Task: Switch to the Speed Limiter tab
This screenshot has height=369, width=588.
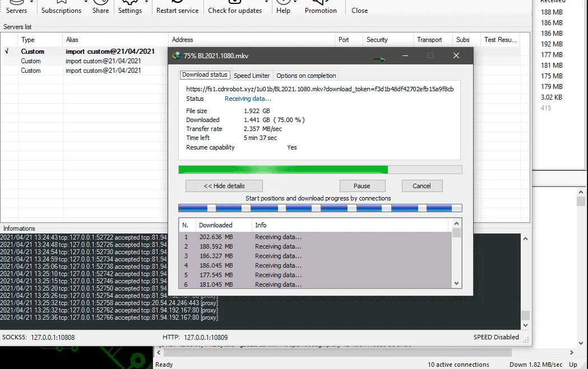Action: (x=252, y=75)
